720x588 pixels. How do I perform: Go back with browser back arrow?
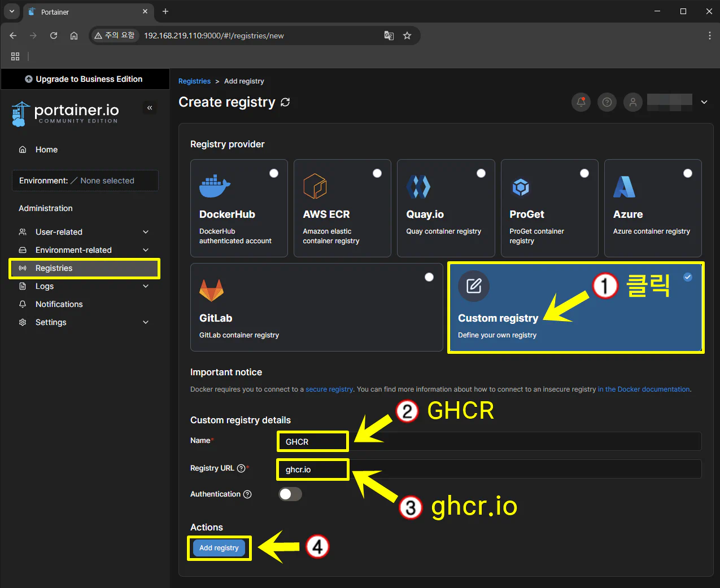pyautogui.click(x=13, y=36)
